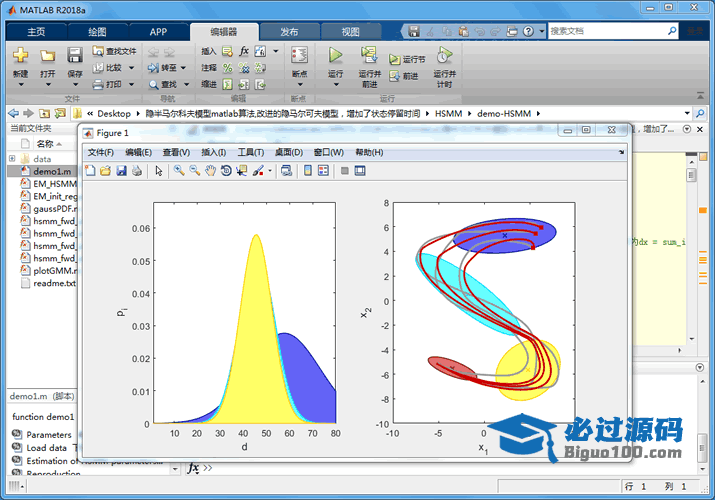Click Run and Time (运行并计时) icon
Viewport: 715px width, 500px height.
coord(444,55)
